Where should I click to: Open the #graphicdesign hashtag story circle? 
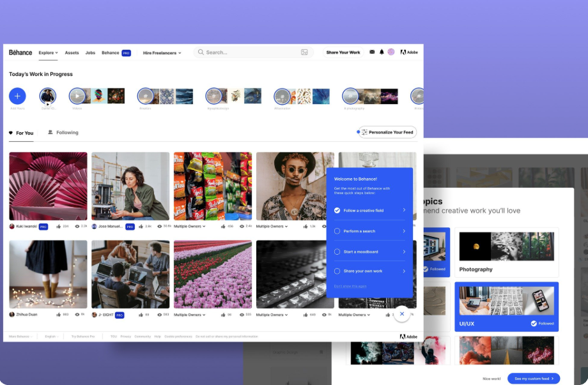[x=213, y=96]
